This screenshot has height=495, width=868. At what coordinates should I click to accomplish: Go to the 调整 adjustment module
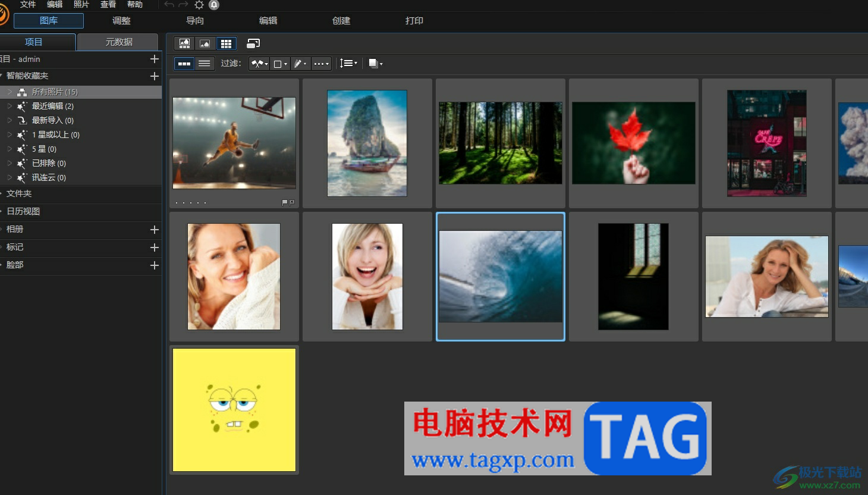click(x=121, y=21)
